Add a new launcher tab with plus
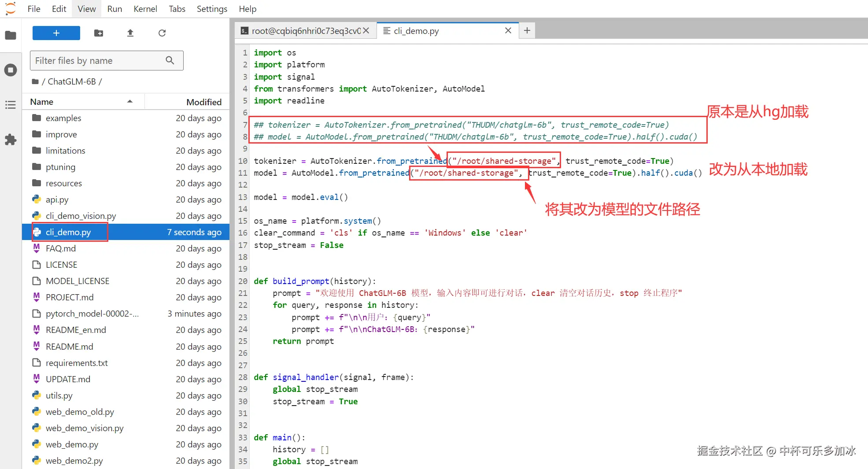The height and width of the screenshot is (469, 868). coord(527,30)
